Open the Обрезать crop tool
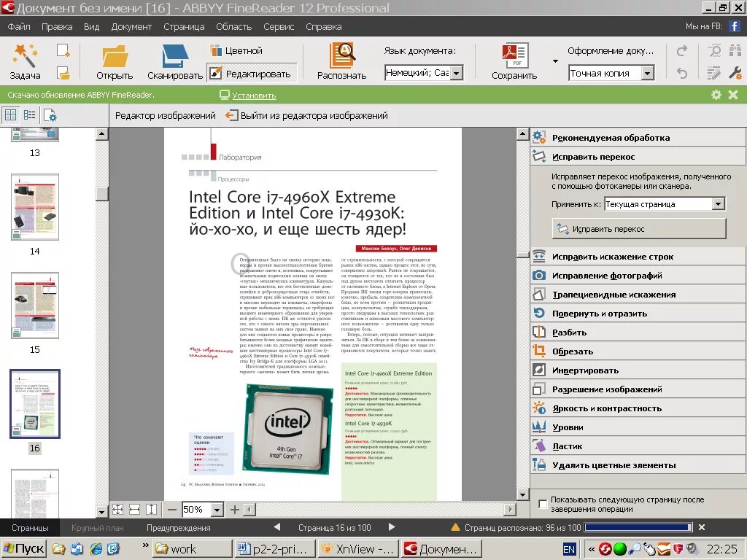This screenshot has height=560, width=747. [638, 351]
